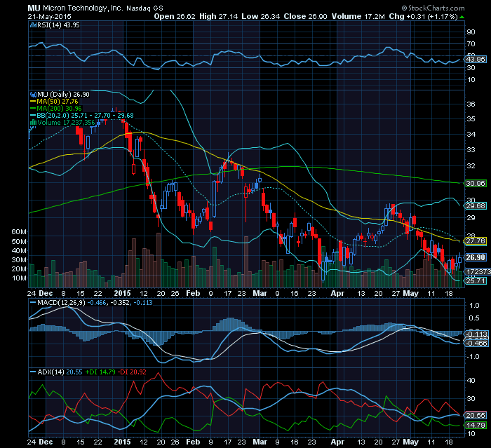Click the -0.466 MACD tag on right axis
Screen dimensions: 491x448
pos(477,344)
